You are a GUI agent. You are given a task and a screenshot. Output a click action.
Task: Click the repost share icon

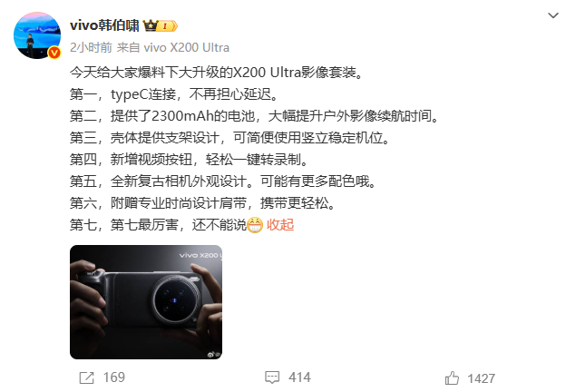(87, 377)
